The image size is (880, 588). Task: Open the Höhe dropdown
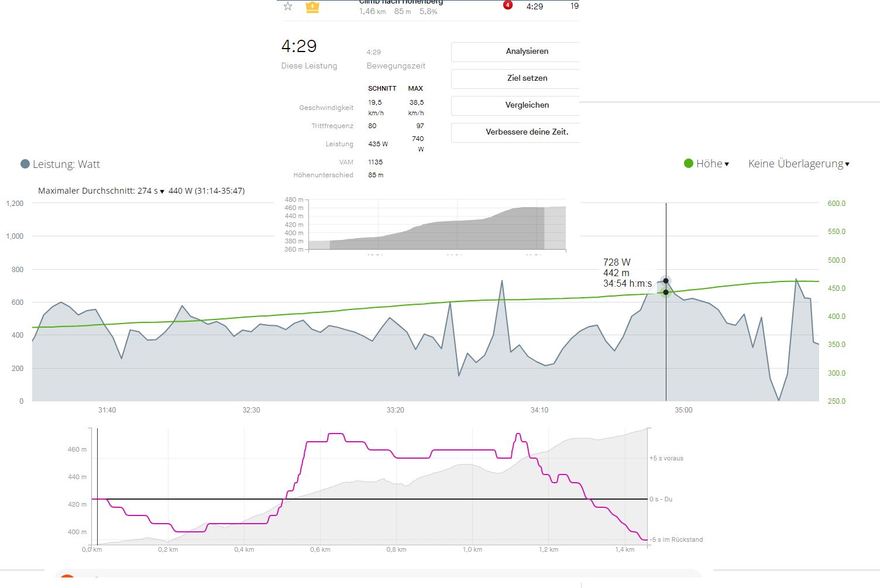(713, 164)
